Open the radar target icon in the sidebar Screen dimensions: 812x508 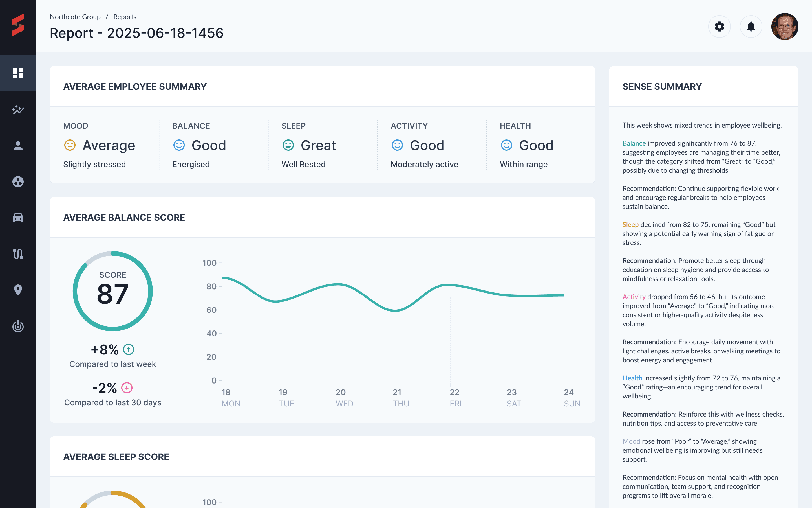pyautogui.click(x=18, y=326)
